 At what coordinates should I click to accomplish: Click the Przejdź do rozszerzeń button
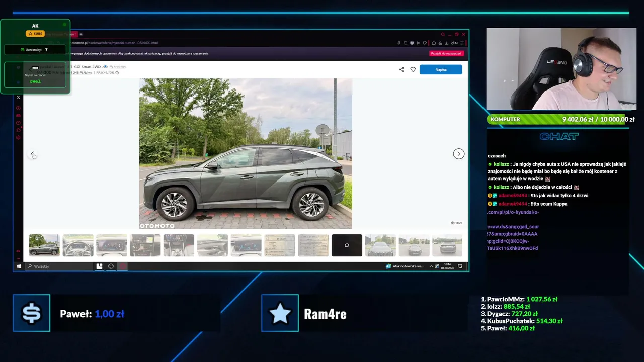446,53
